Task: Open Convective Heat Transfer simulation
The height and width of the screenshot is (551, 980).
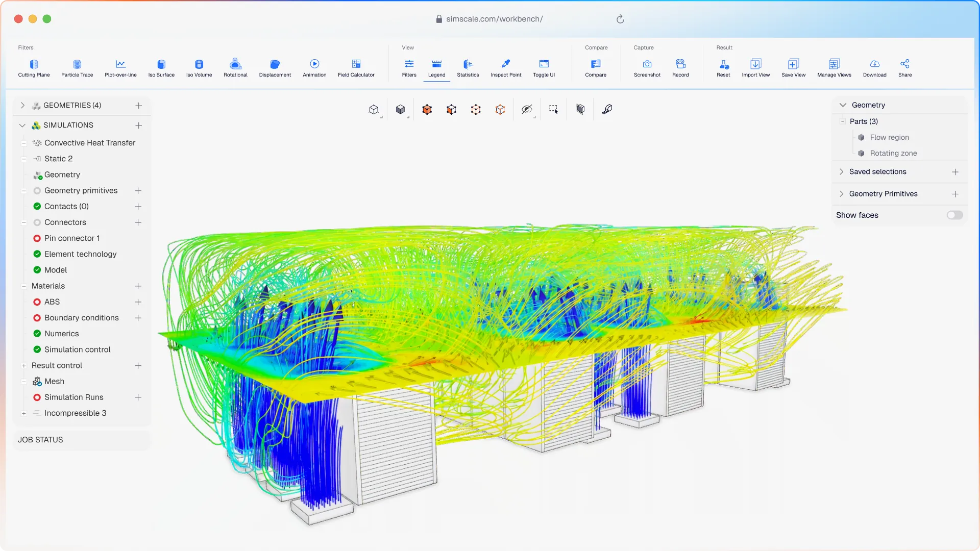Action: pyautogui.click(x=90, y=143)
